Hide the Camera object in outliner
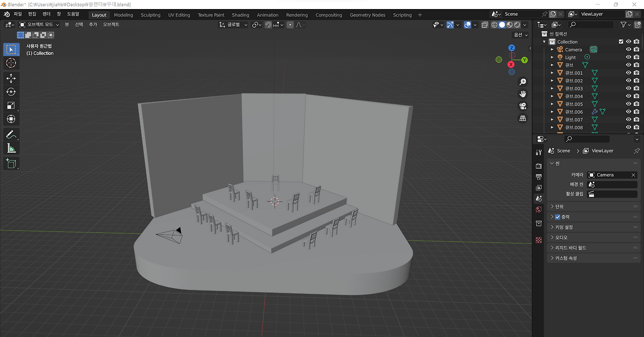This screenshot has width=644, height=337. pyautogui.click(x=628, y=50)
